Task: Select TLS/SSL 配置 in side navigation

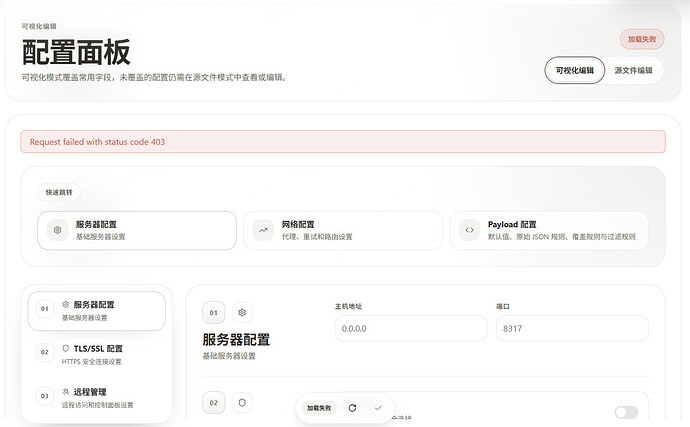Action: (96, 354)
